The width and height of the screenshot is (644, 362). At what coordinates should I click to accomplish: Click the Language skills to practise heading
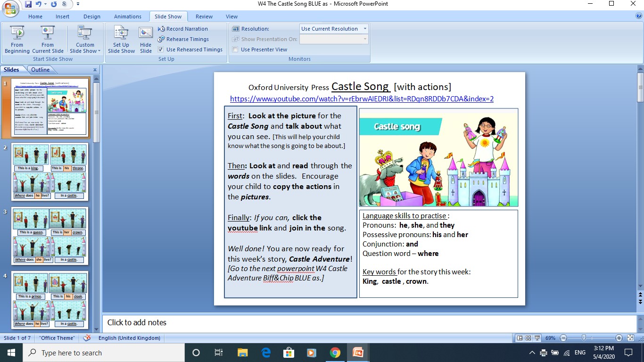[x=406, y=216]
